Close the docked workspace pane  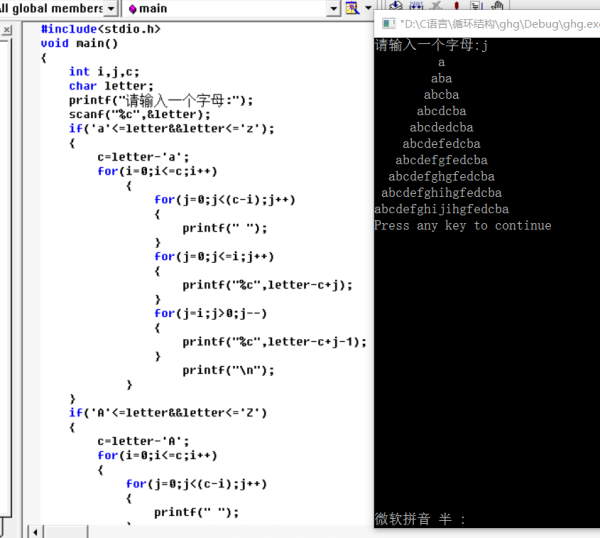click(7, 30)
